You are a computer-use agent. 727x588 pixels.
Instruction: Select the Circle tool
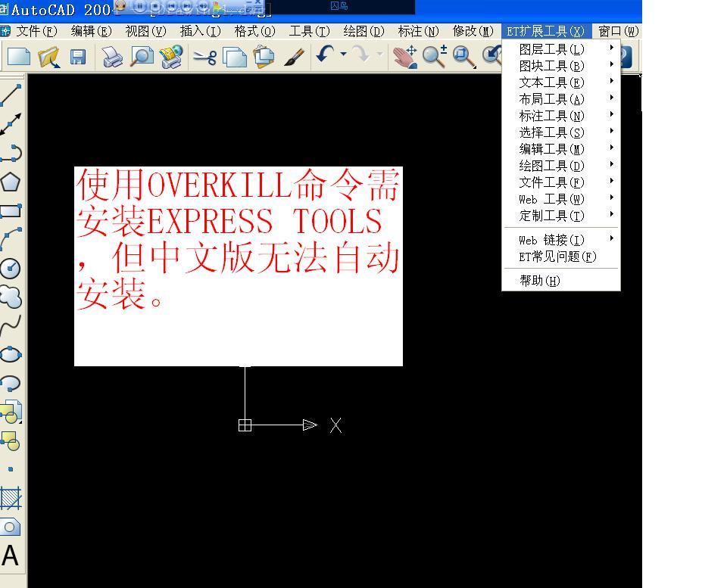[10, 269]
